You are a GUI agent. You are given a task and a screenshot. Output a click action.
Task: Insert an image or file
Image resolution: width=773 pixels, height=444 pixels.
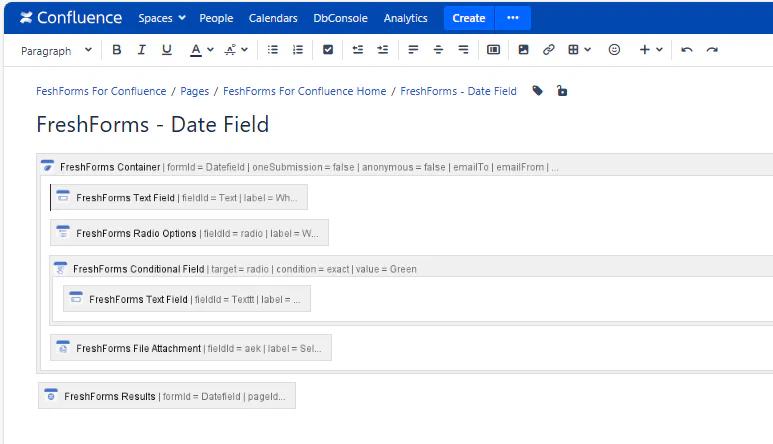(523, 50)
